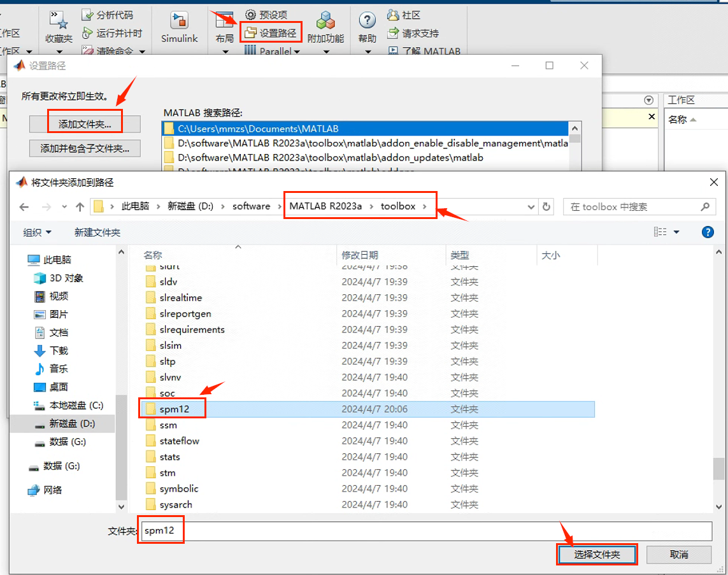Click Request Support (请求支持)
The image size is (728, 575).
point(413,33)
